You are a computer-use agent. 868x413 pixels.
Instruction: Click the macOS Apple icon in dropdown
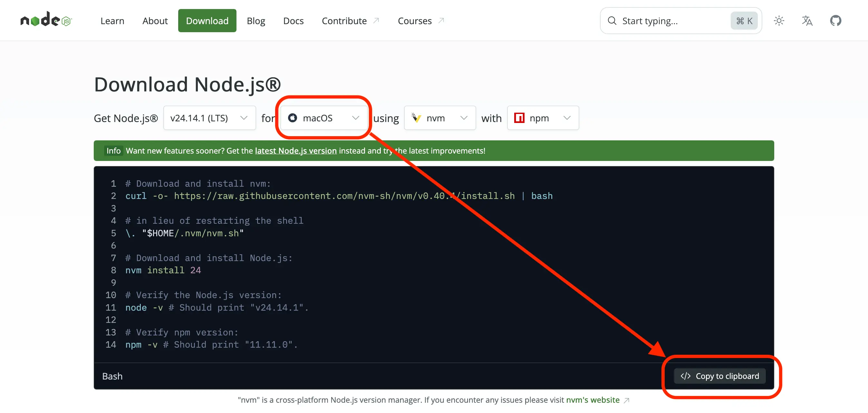coord(293,118)
